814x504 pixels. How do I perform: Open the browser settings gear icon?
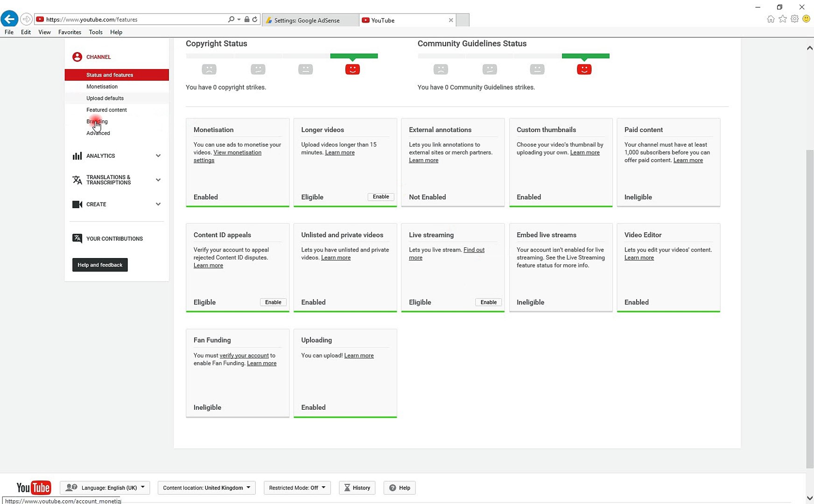pyautogui.click(x=794, y=19)
